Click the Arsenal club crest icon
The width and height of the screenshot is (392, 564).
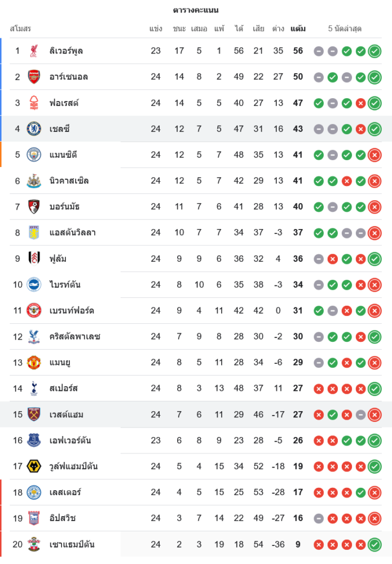click(34, 77)
